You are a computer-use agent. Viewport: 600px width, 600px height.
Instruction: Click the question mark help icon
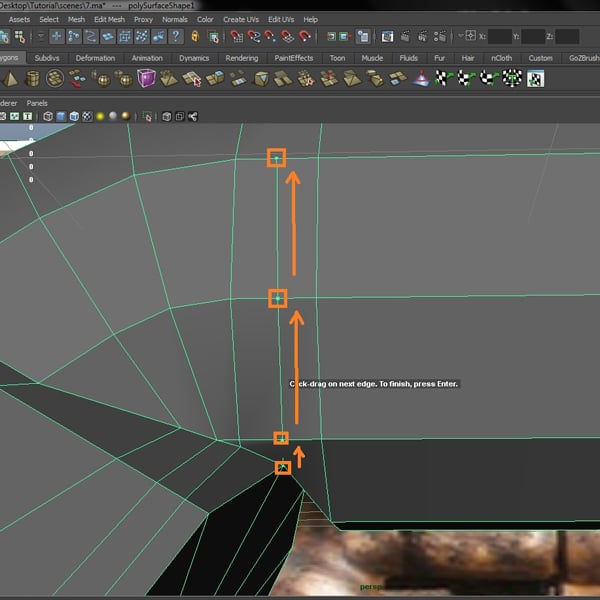pyautogui.click(x=176, y=37)
